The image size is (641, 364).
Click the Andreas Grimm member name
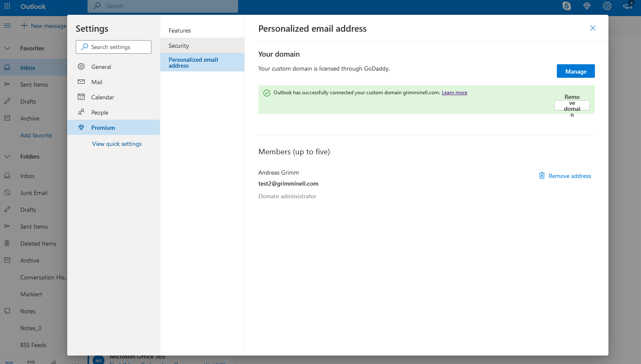coord(279,172)
